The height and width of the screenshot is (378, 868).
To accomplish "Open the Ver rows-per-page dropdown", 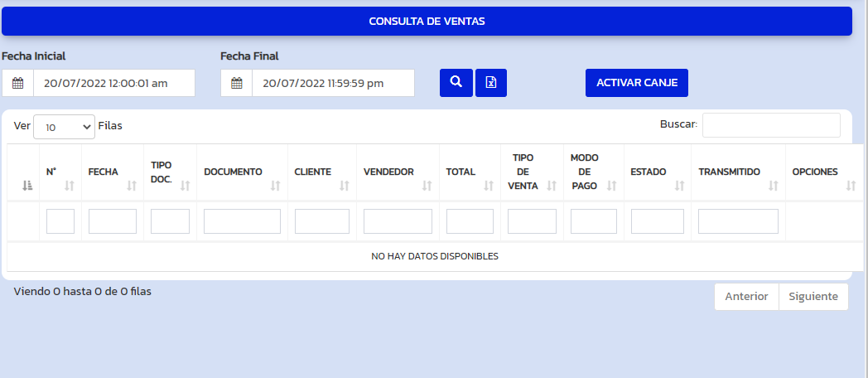I will pos(64,127).
